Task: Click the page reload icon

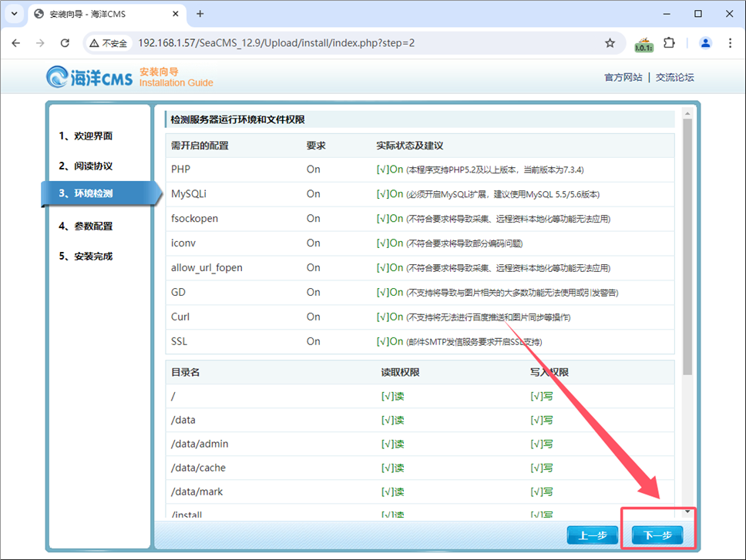Action: (x=65, y=43)
